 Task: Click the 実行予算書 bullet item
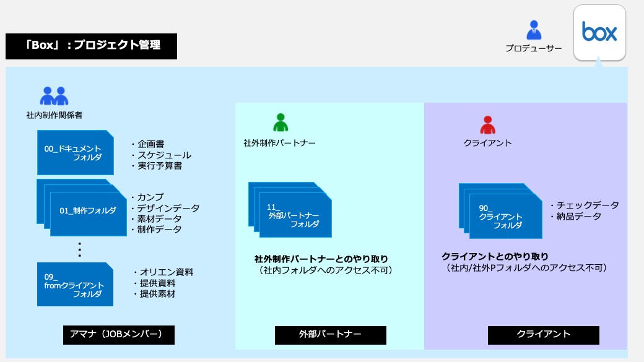click(x=157, y=166)
